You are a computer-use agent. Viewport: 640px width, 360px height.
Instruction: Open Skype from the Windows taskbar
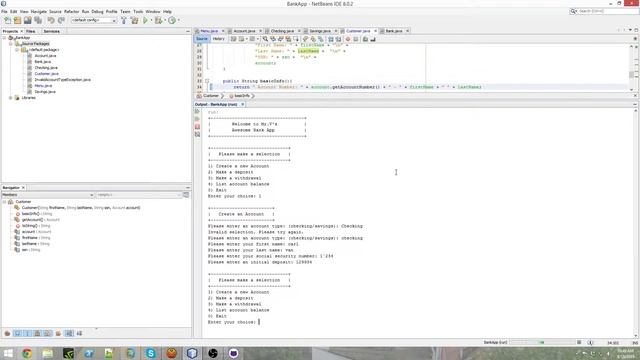[151, 353]
